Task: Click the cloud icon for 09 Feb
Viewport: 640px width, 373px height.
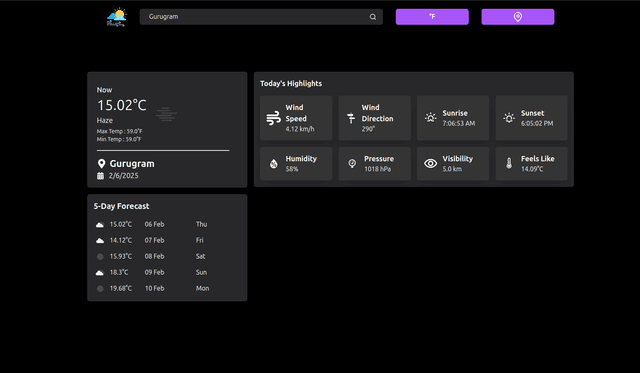Action: point(100,273)
